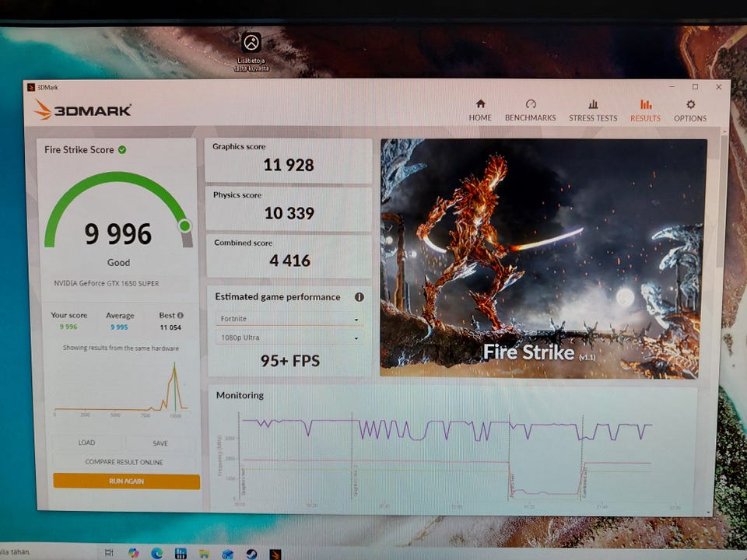This screenshot has height=560, width=747.
Task: Open Task View on the taskbar
Action: 109,552
